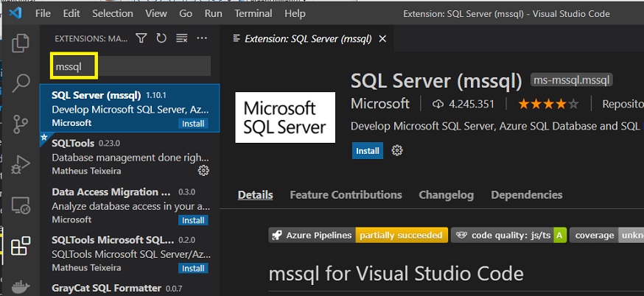This screenshot has height=296, width=644.
Task: Click the coverage badge
Action: (x=606, y=235)
